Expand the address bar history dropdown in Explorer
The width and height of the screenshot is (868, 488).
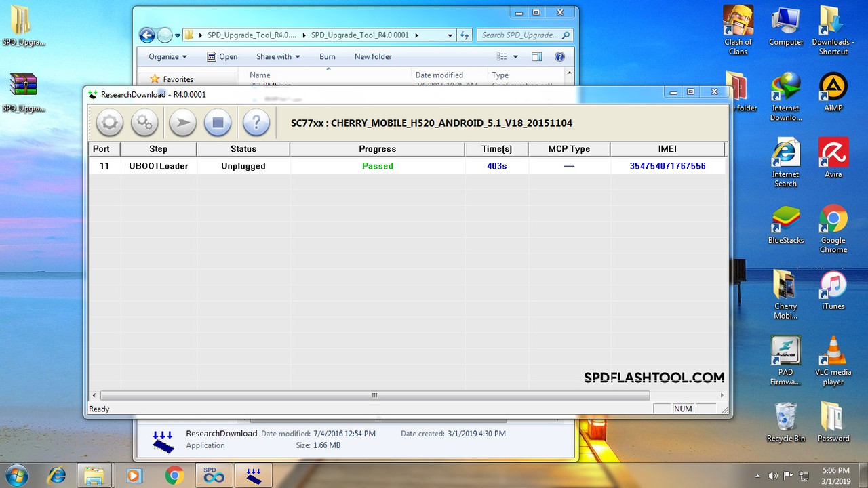(450, 35)
